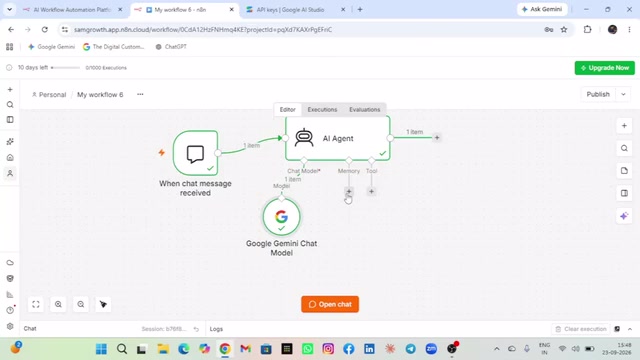
Task: Switch to the Editor tab
Action: pos(287,109)
